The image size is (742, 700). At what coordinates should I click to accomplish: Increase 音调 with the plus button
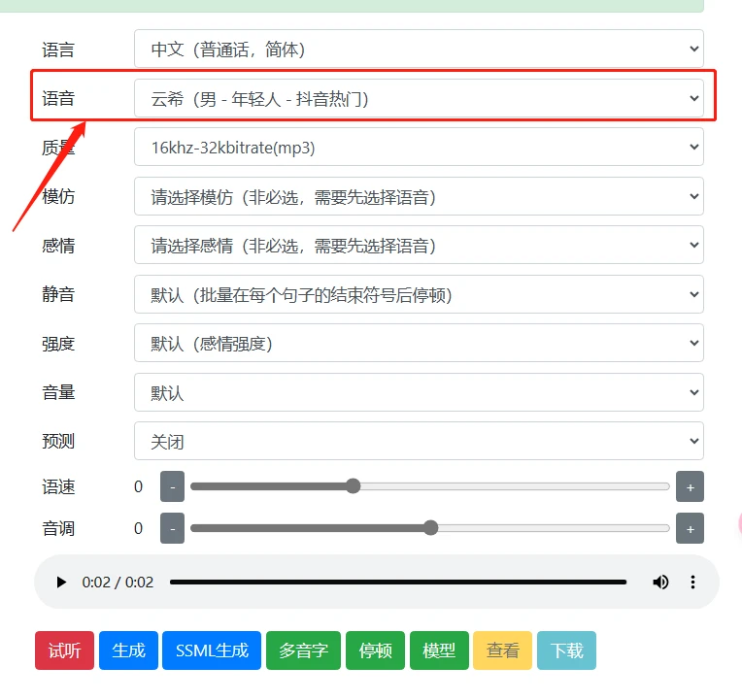click(690, 528)
